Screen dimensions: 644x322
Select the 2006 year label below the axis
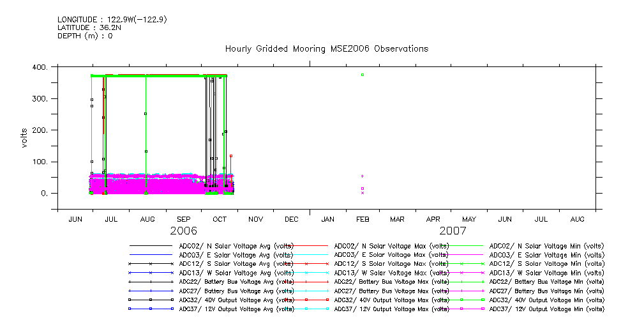click(x=183, y=231)
